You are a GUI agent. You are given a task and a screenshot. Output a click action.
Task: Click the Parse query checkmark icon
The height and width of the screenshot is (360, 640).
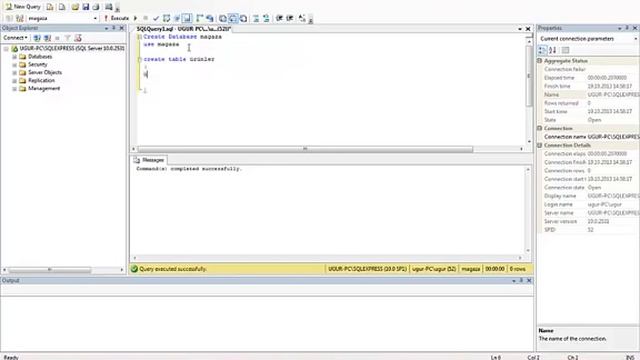coord(156,18)
